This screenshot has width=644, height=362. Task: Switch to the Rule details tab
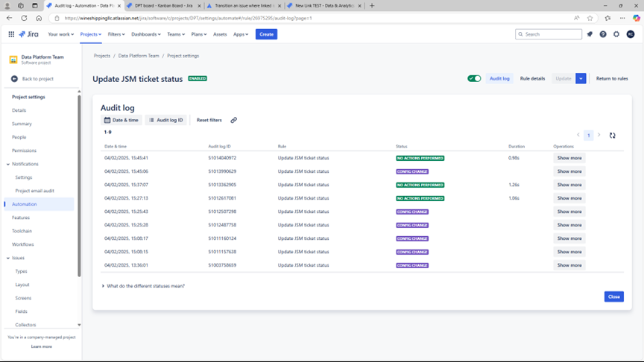532,78
